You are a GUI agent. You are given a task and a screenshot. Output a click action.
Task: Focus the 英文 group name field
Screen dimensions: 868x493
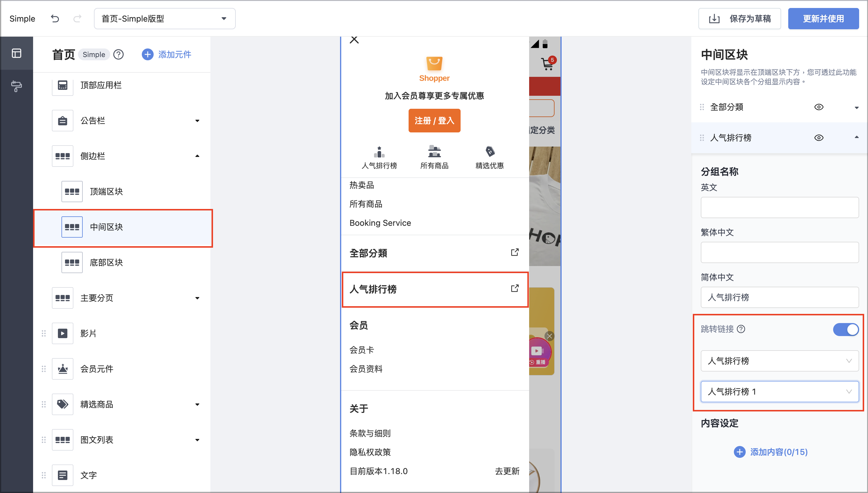pyautogui.click(x=780, y=207)
